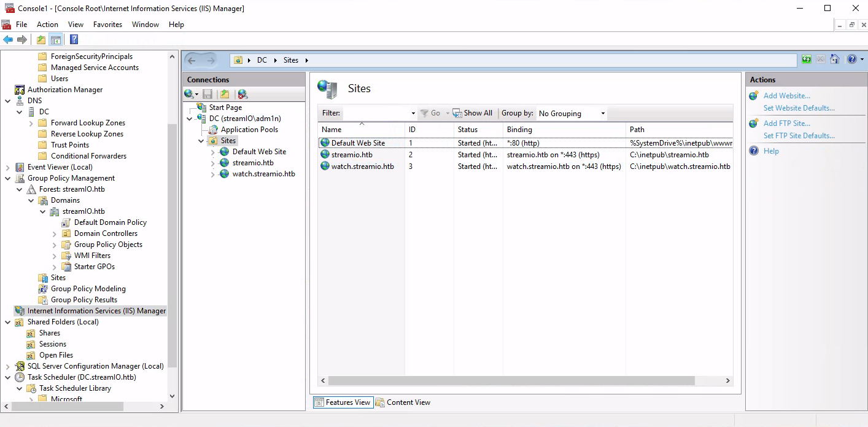The image size is (868, 427).
Task: Expand Group Policy Objects node
Action: [54, 245]
